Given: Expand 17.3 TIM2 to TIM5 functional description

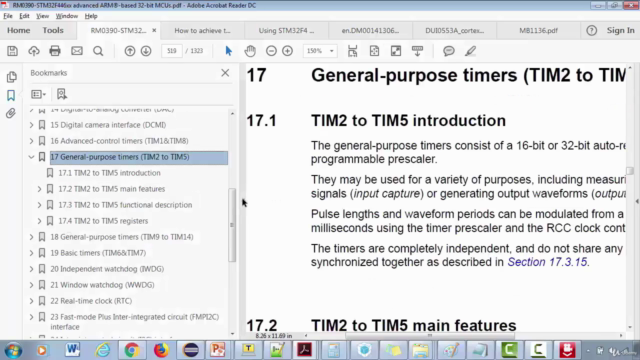Looking at the screenshot, I should pyautogui.click(x=40, y=205).
